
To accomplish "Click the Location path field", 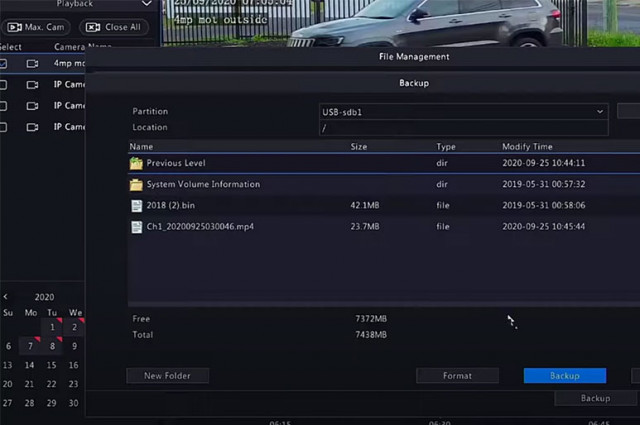I will pyautogui.click(x=464, y=128).
